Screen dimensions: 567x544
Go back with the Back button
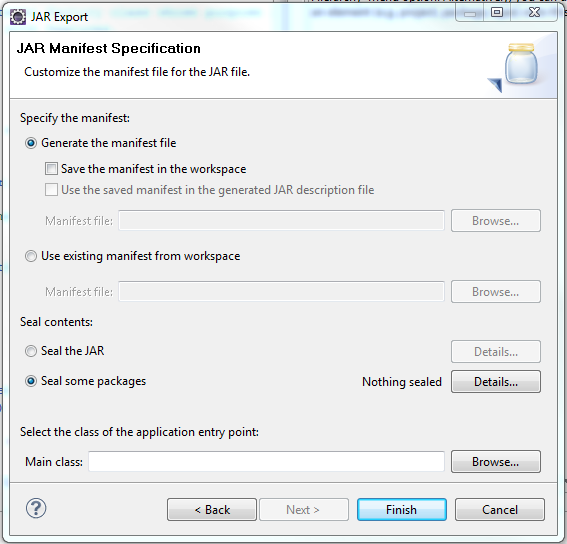pos(212,510)
